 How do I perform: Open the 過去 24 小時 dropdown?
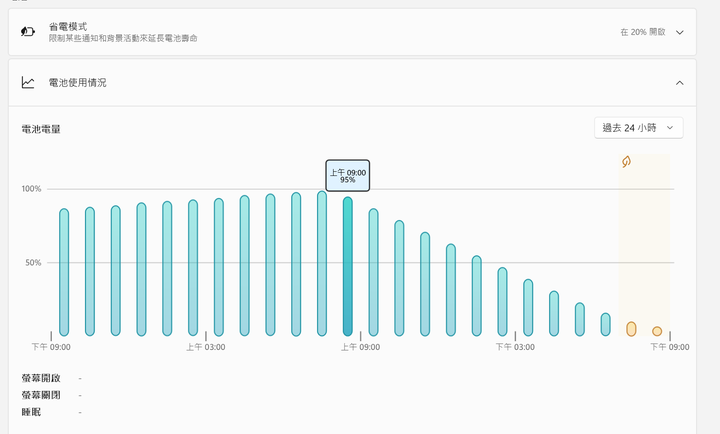pyautogui.click(x=639, y=128)
